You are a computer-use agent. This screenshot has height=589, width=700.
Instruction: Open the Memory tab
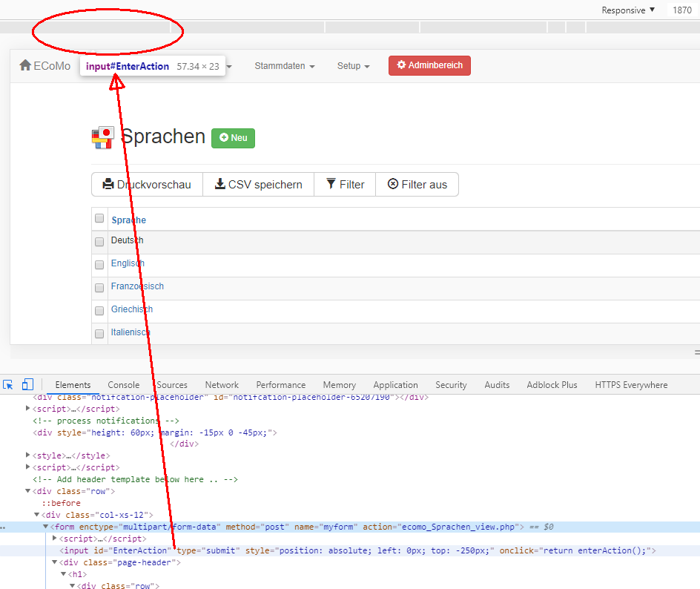click(340, 385)
